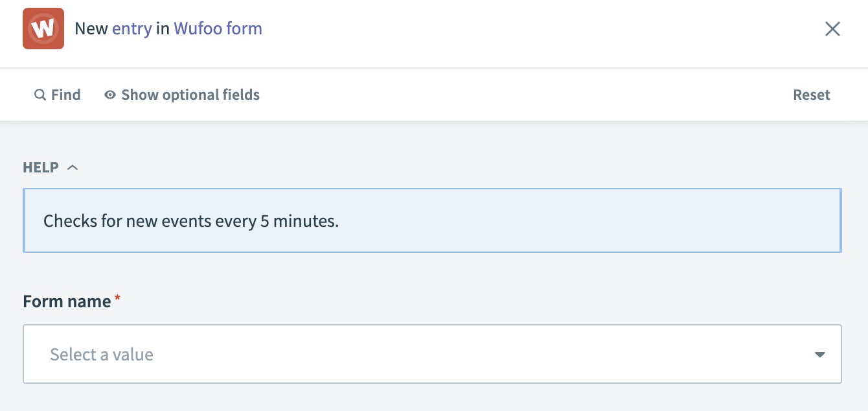Image resolution: width=868 pixels, height=411 pixels.
Task: Click the Wufoo logo icon
Action: (x=43, y=29)
